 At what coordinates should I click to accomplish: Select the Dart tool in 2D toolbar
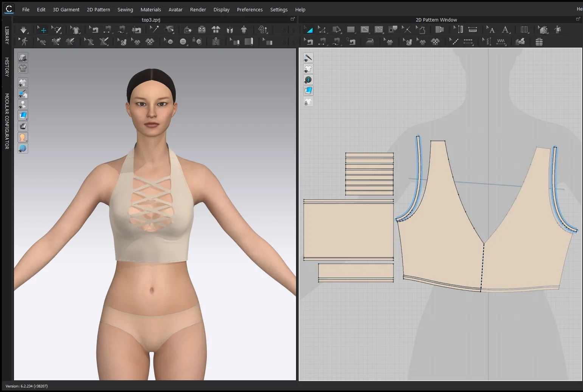pos(393,30)
